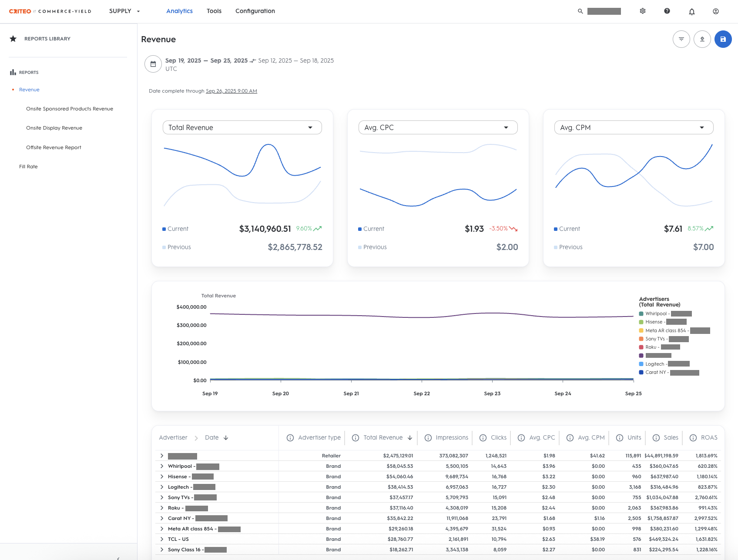Click the export upload icon button
738x560 pixels.
[702, 39]
